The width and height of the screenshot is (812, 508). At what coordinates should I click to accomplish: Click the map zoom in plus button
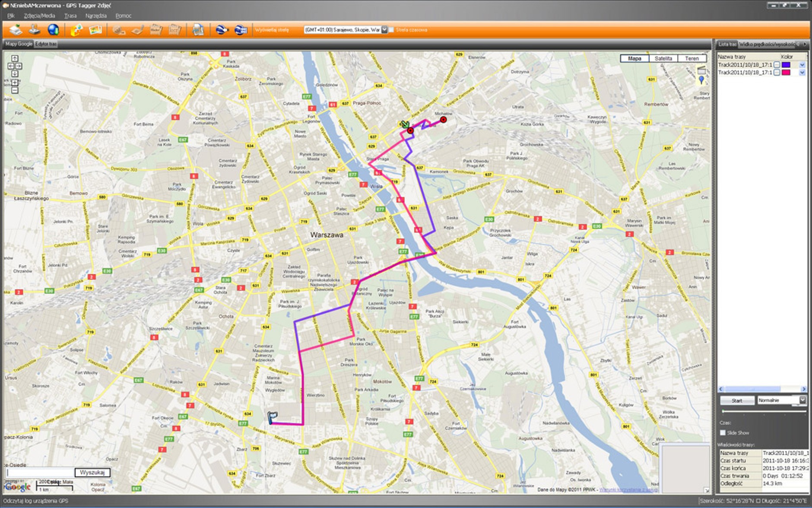[15, 82]
